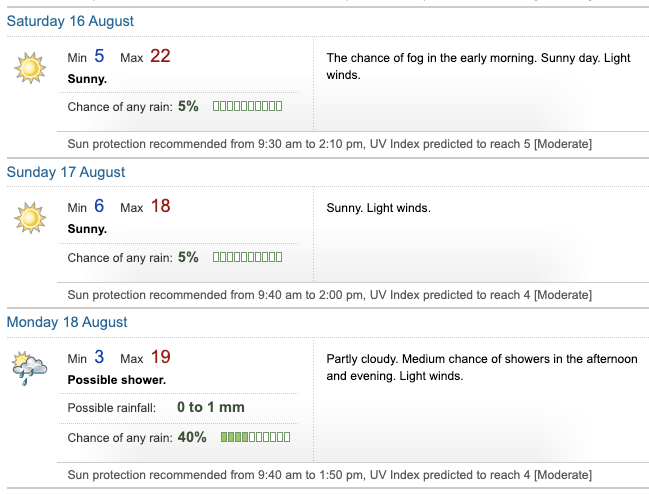649x494 pixels.
Task: Click Sunday's minimum temperature 6
Action: click(x=99, y=206)
